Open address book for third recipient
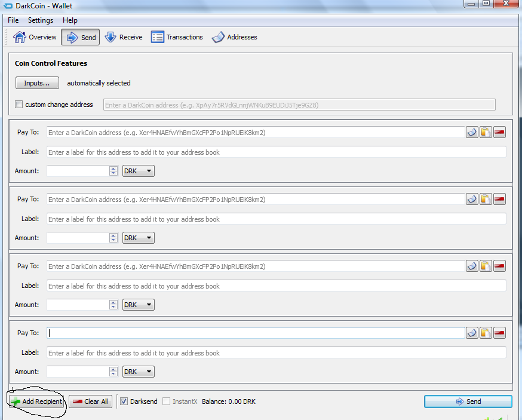The height and width of the screenshot is (420, 522). pyautogui.click(x=472, y=266)
